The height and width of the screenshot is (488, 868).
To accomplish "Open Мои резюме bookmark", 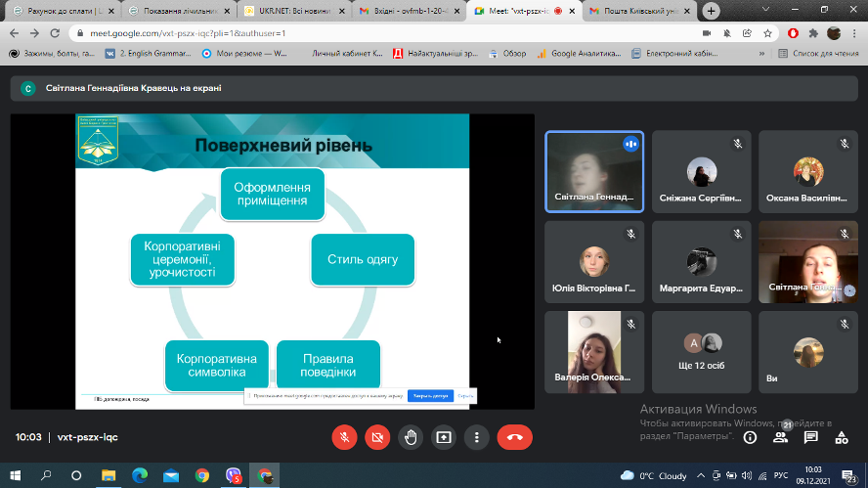I will [244, 53].
